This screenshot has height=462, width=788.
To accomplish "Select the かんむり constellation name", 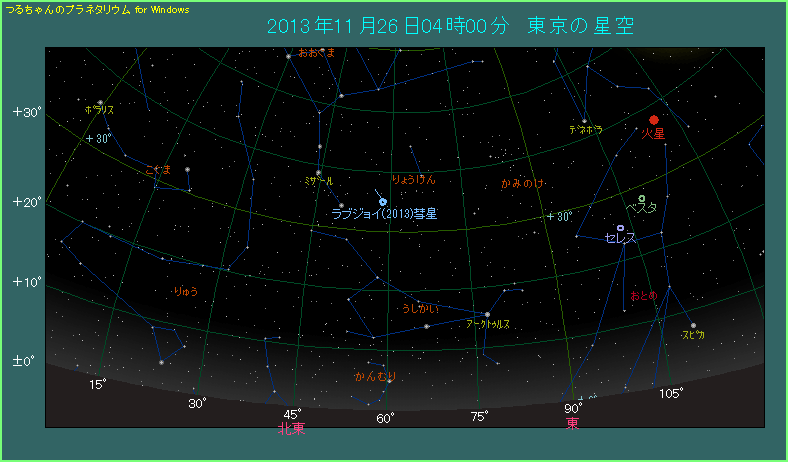I will click(x=375, y=377).
